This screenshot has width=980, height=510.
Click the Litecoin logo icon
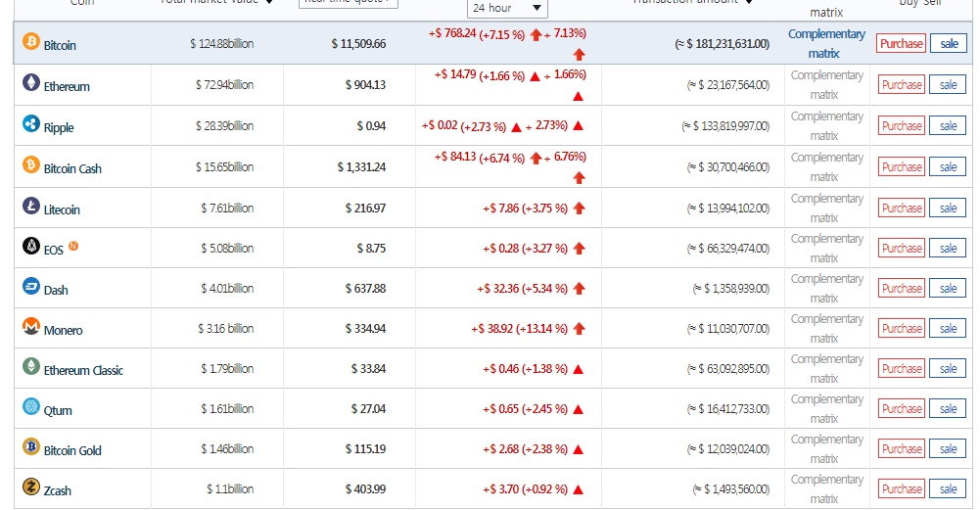[31, 207]
